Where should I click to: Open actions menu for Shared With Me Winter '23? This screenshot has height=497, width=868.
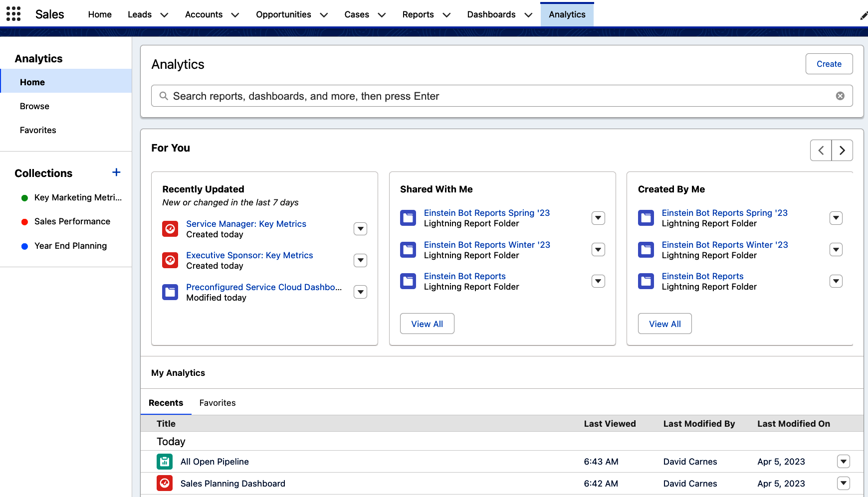click(x=598, y=250)
